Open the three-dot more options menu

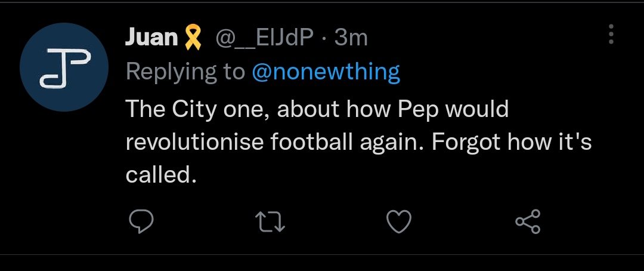pos(611,35)
